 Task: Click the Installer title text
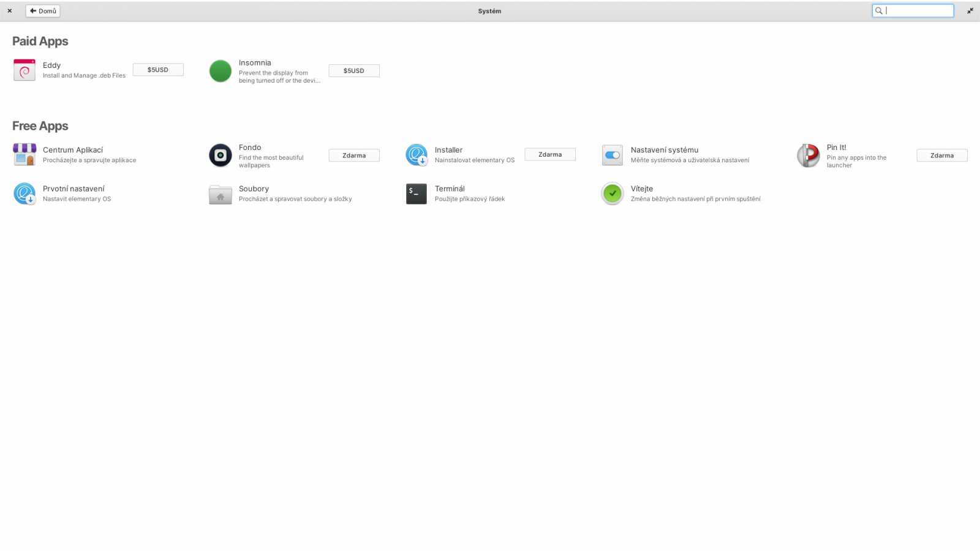[448, 149]
